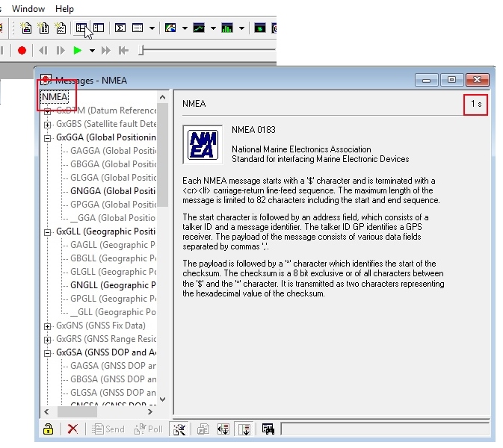Select the GLGLL message in tree
503x448 pixels.
coord(113,272)
